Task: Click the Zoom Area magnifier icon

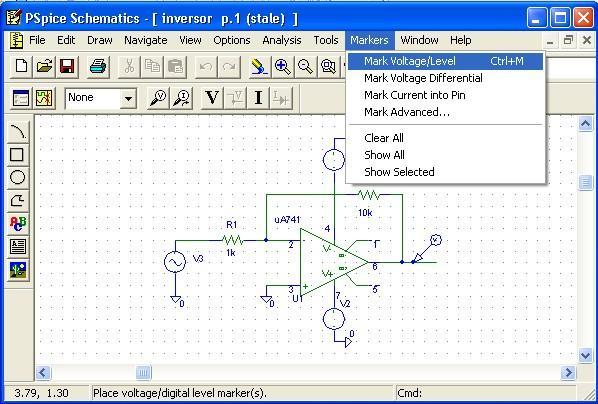Action: pyautogui.click(x=328, y=66)
